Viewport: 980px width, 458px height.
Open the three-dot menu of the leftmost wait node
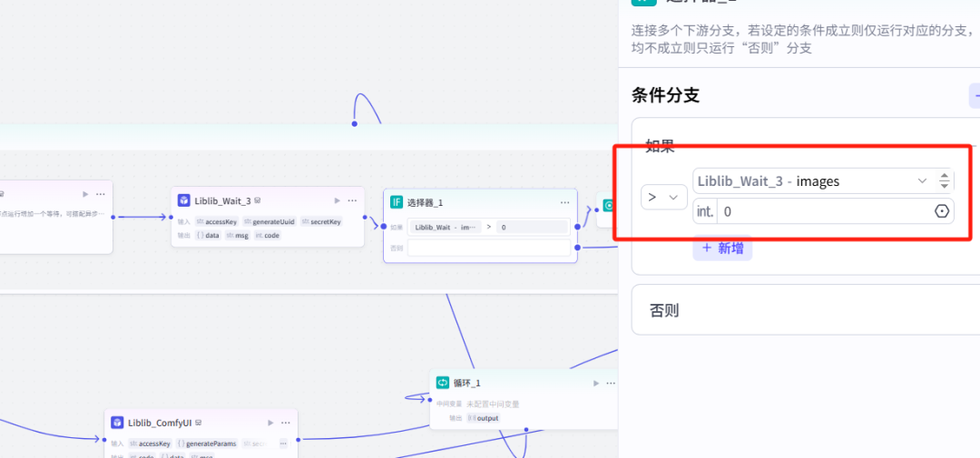tap(101, 194)
